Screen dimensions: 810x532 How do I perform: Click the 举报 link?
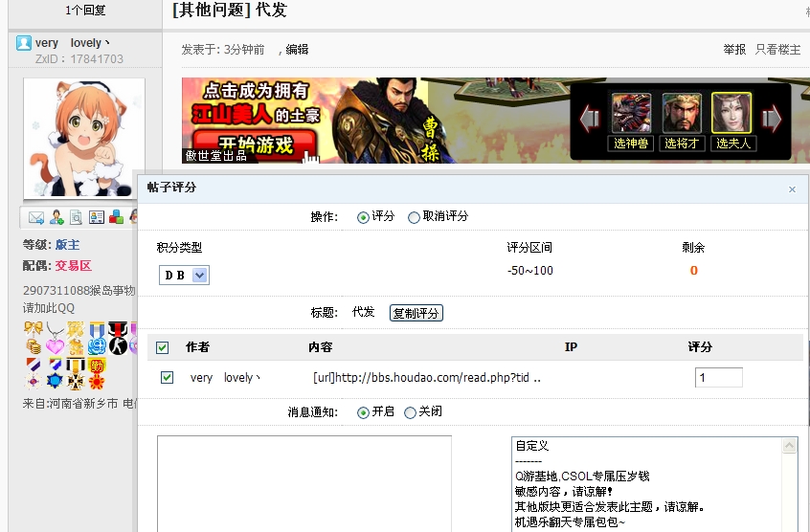tap(734, 50)
